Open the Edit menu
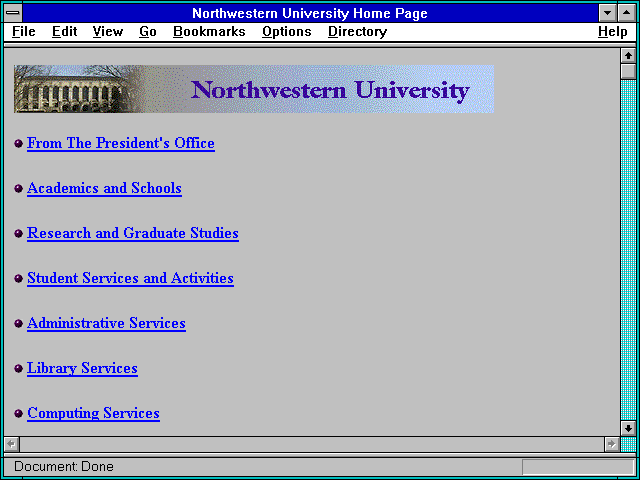The height and width of the screenshot is (480, 640). click(x=64, y=31)
